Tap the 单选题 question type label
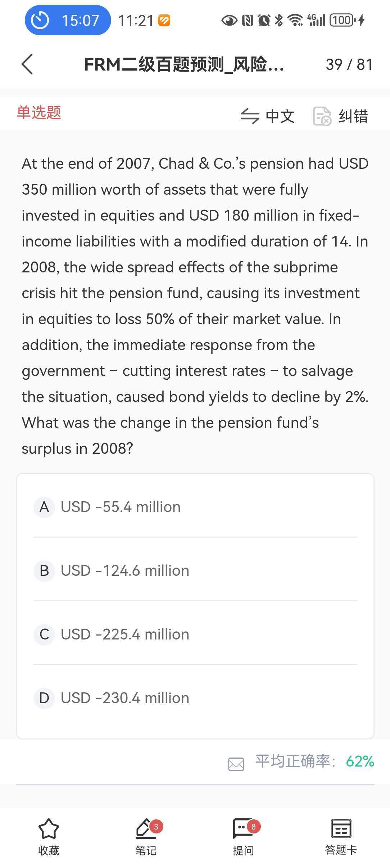This screenshot has height=868, width=390. (39, 113)
